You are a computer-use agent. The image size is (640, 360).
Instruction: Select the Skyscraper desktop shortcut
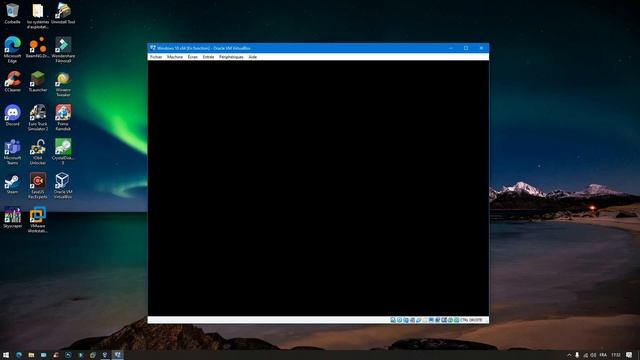click(12, 218)
